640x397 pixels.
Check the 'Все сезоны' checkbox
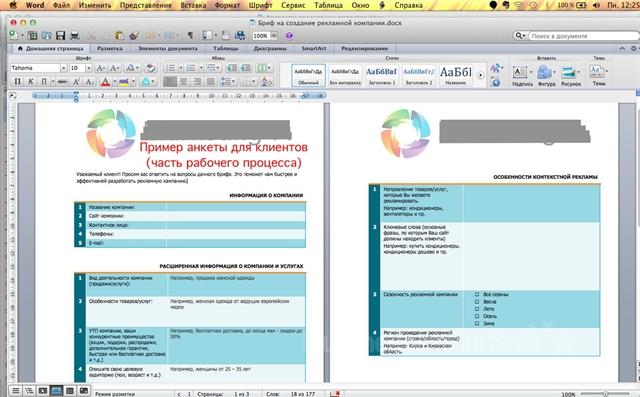pos(477,294)
